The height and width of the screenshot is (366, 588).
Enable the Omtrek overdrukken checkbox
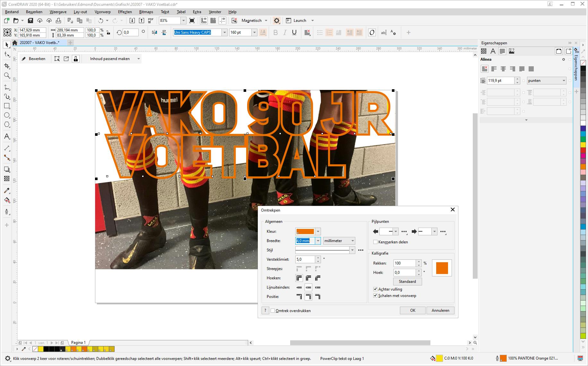(x=273, y=311)
